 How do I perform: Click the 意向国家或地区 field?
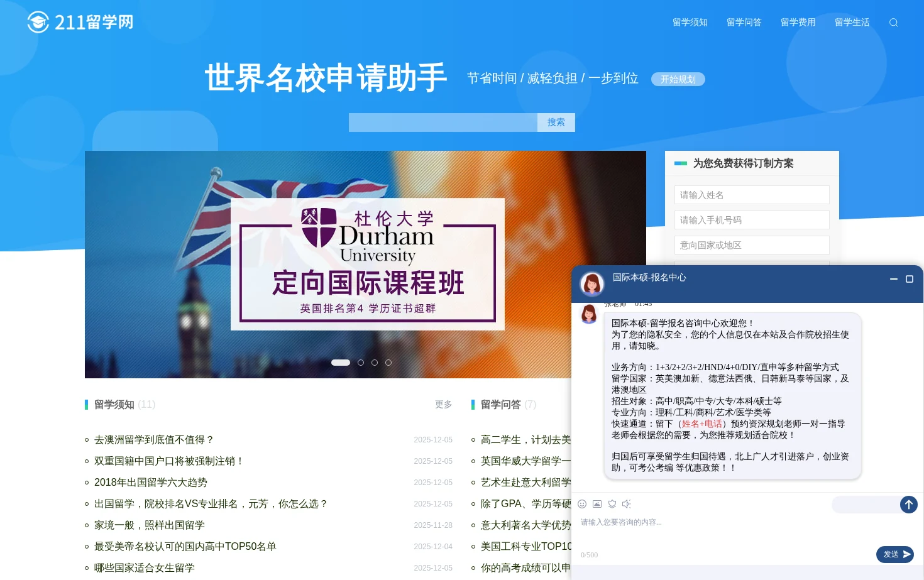752,245
